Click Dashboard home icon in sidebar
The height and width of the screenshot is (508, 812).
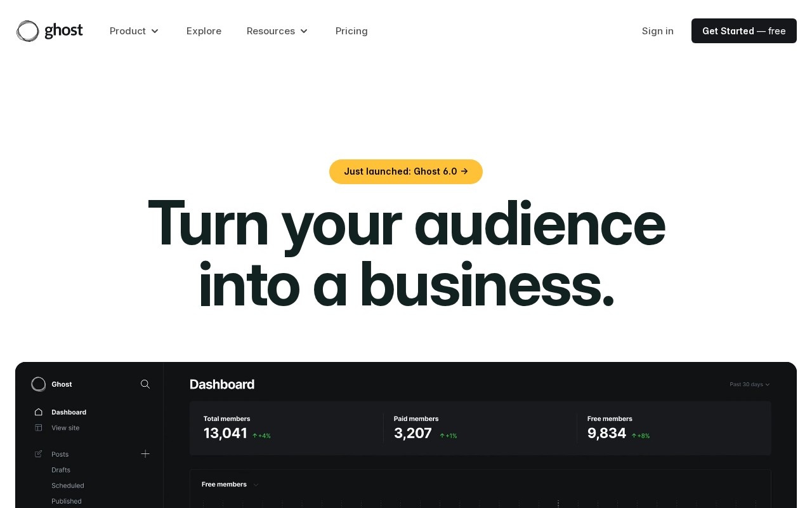click(39, 412)
